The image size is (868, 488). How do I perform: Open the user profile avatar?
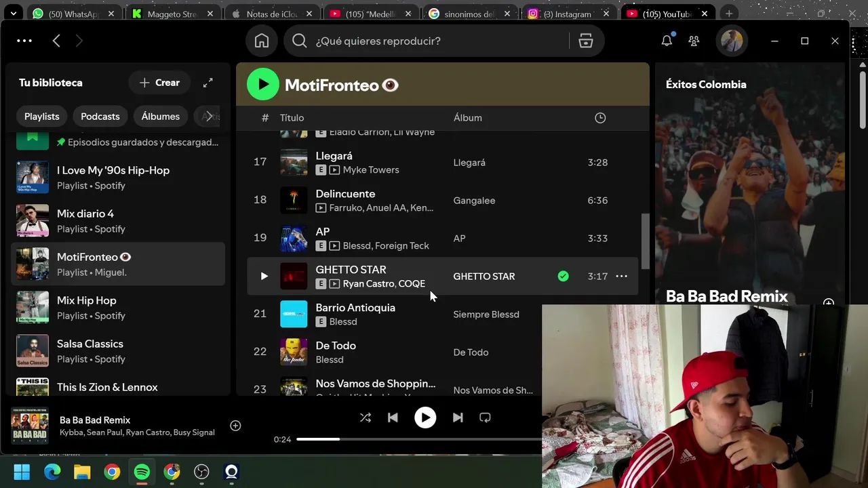click(731, 41)
